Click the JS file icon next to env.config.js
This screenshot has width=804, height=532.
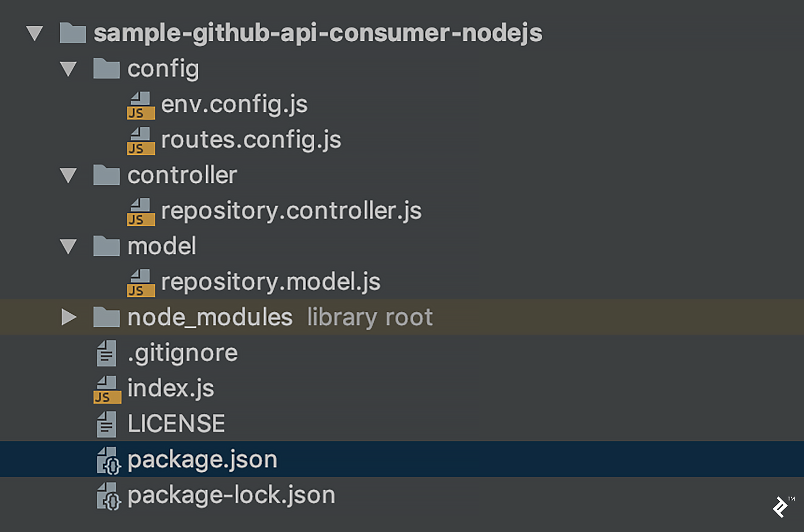point(140,105)
